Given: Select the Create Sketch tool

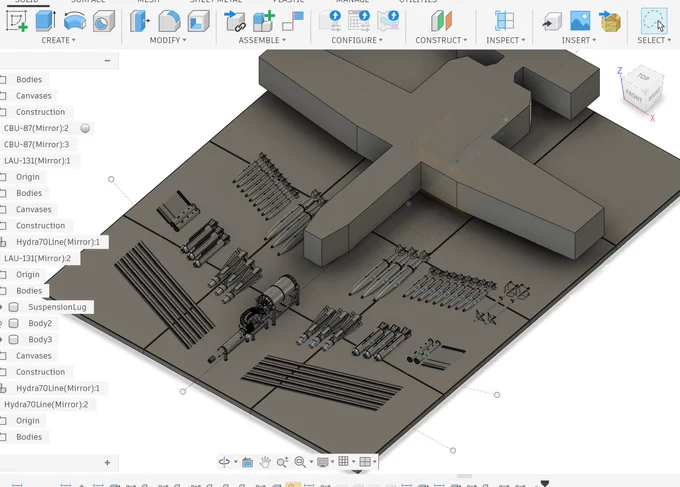Looking at the screenshot, I should point(17,21).
